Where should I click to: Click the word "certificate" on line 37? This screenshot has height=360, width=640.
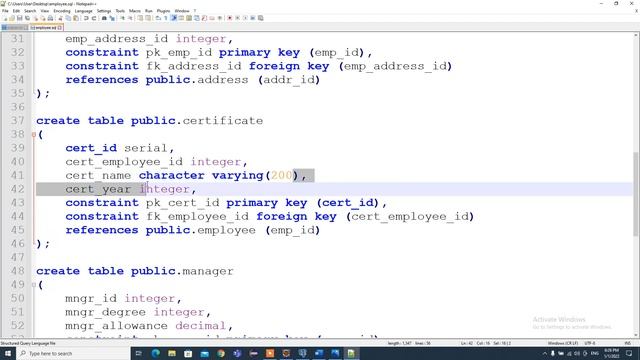[x=223, y=121]
